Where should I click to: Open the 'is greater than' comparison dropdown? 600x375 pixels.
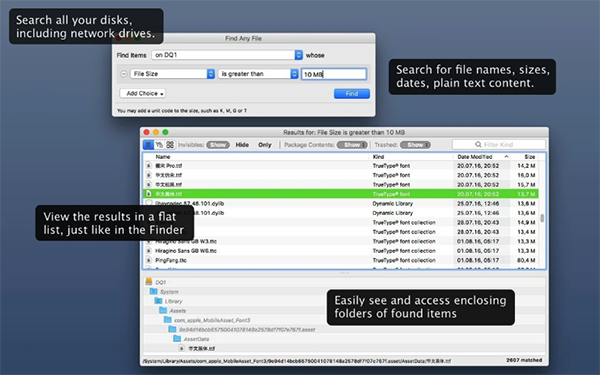258,74
